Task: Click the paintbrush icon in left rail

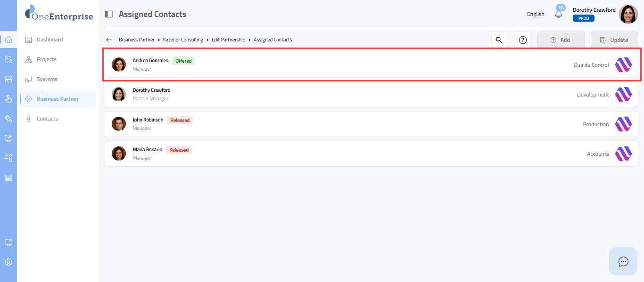Action: [8, 119]
